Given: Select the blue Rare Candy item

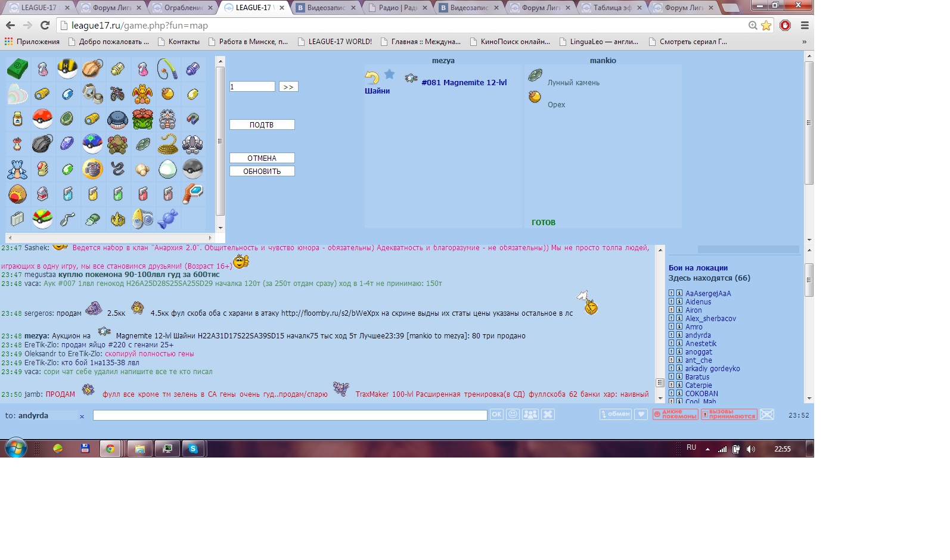Looking at the screenshot, I should [x=167, y=219].
